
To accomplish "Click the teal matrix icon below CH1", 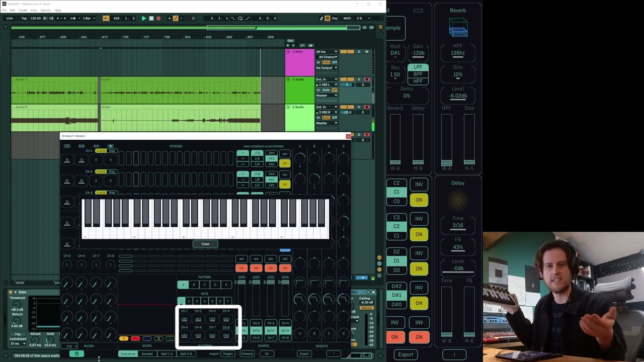I will [x=76, y=354].
